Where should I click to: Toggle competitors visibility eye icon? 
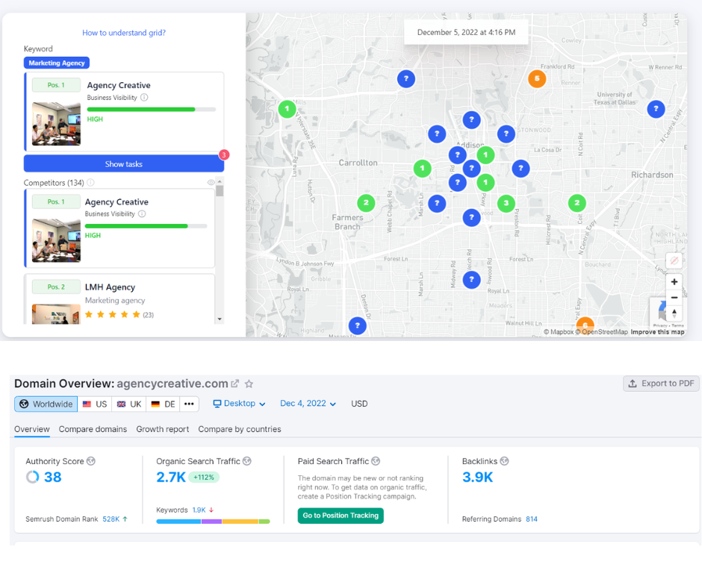click(x=211, y=182)
